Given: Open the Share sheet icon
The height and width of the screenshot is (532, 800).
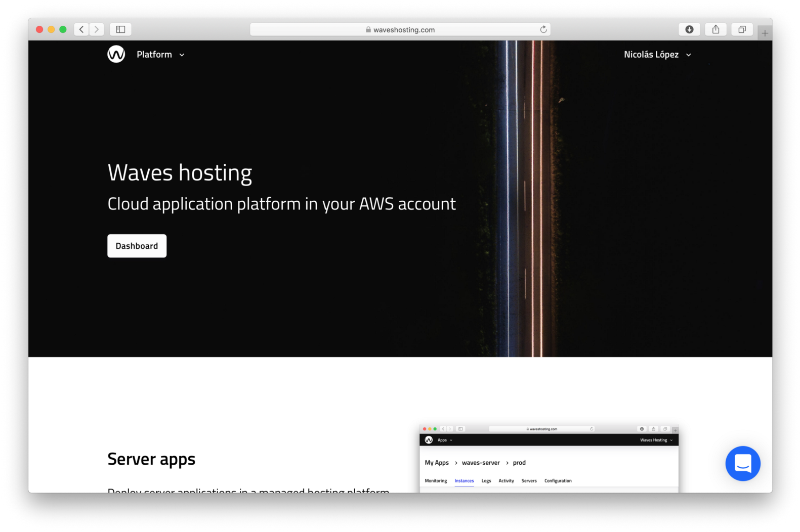Looking at the screenshot, I should 715,29.
